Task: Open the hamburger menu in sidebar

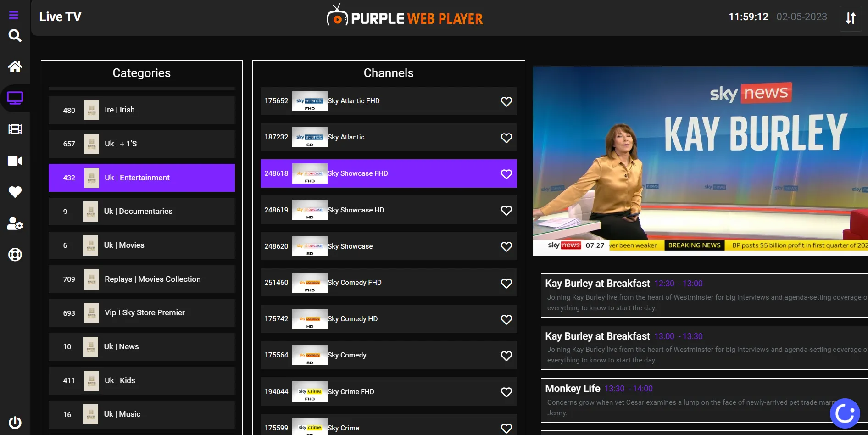Action: point(14,15)
